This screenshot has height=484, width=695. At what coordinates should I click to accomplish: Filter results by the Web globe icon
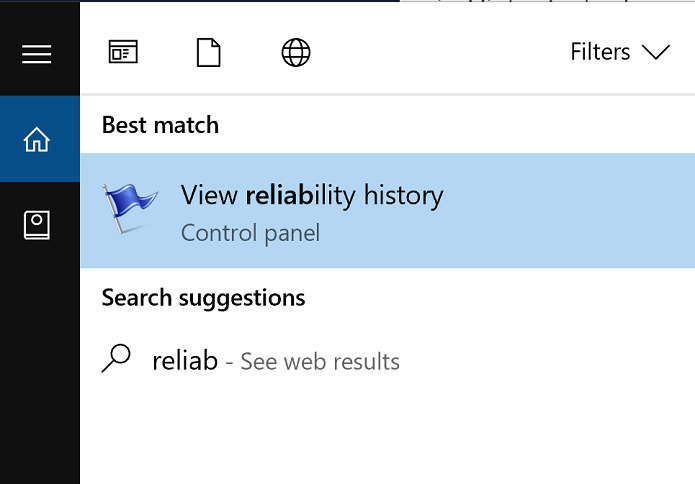click(x=296, y=53)
